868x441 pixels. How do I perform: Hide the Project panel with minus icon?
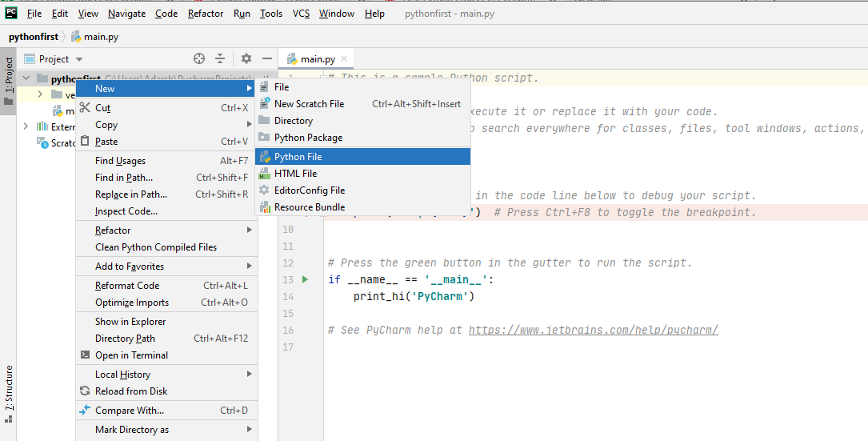[267, 58]
